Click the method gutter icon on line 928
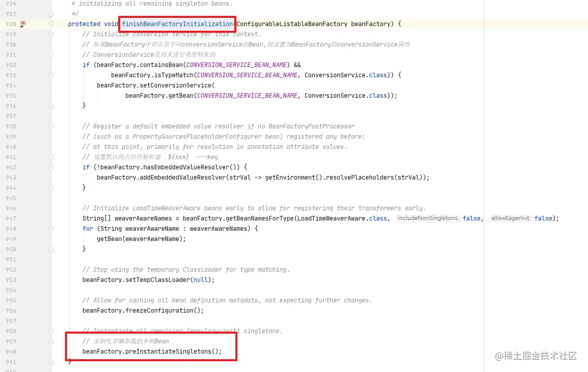Screen dimensions: 588x372 (x=23, y=24)
